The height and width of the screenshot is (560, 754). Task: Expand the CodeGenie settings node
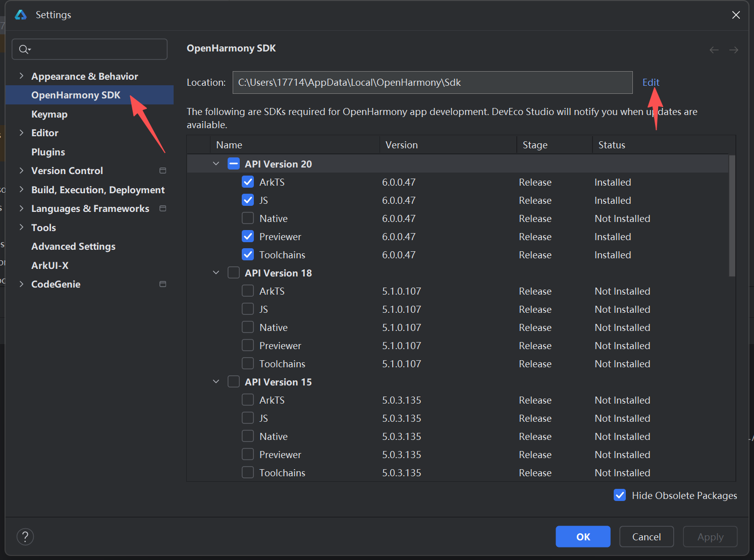point(21,284)
